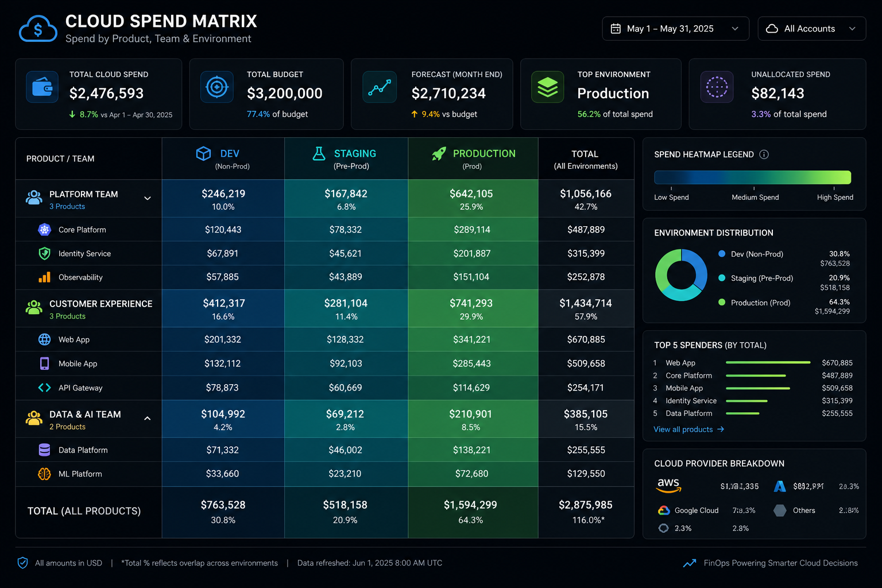
Task: Click the Staging (Pre-Prod) legend label
Action: [762, 278]
